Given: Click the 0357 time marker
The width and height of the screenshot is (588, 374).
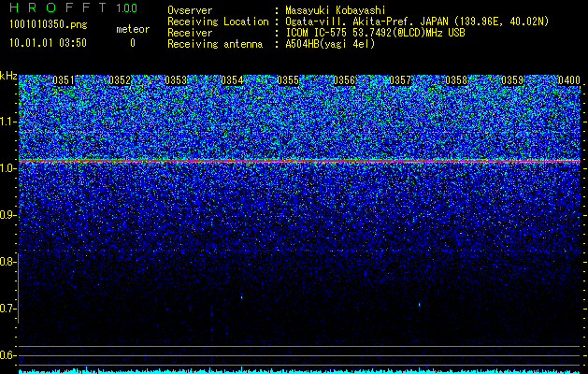Looking at the screenshot, I should point(400,80).
